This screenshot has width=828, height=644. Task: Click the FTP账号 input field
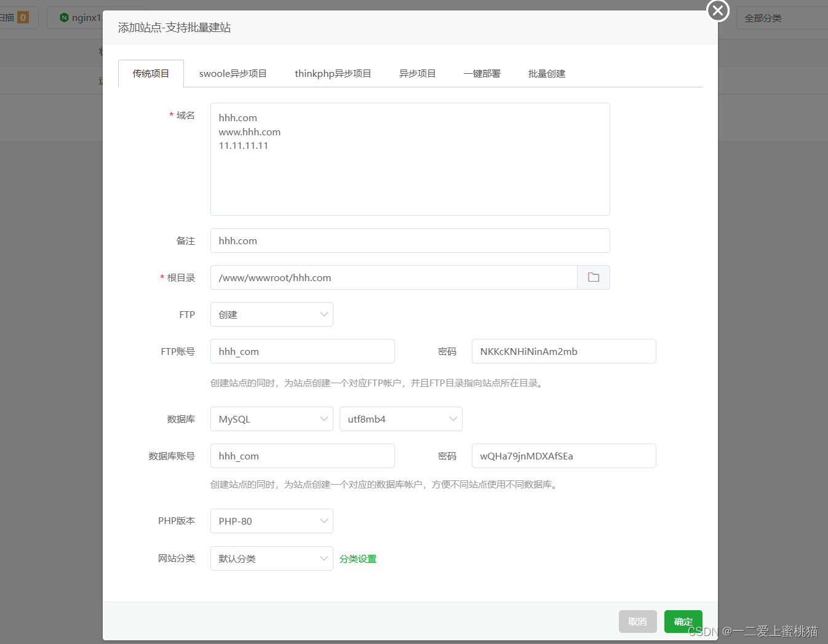tap(303, 351)
